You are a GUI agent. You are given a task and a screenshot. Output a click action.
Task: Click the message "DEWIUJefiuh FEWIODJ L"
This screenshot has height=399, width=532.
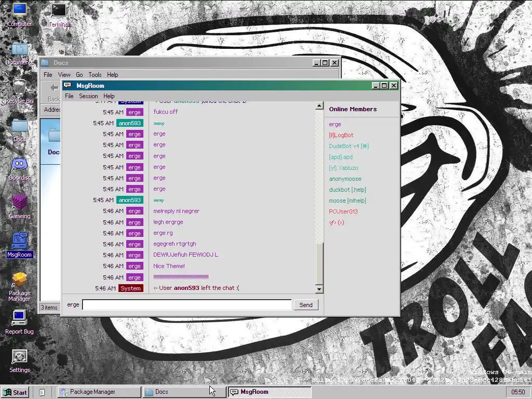pos(185,255)
